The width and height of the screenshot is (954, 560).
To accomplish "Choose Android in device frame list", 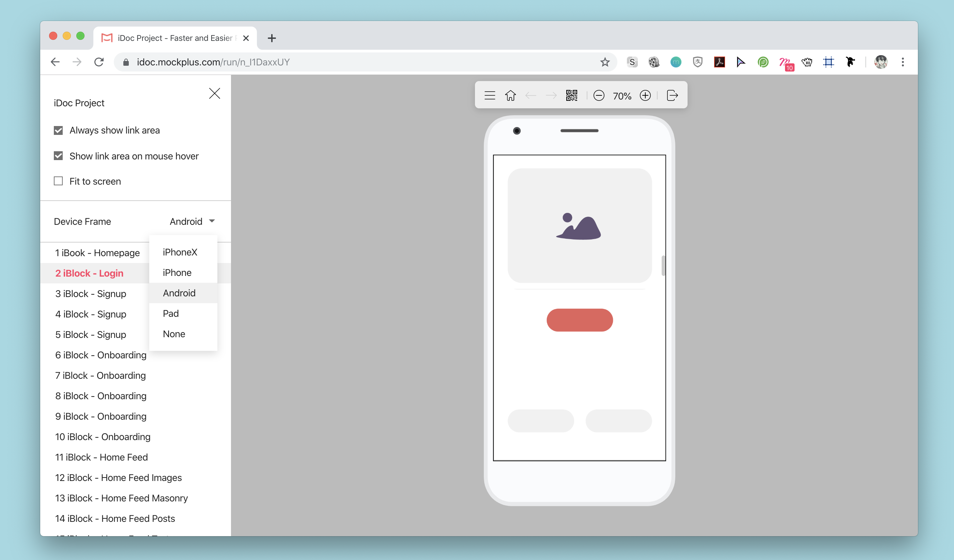I will point(183,293).
